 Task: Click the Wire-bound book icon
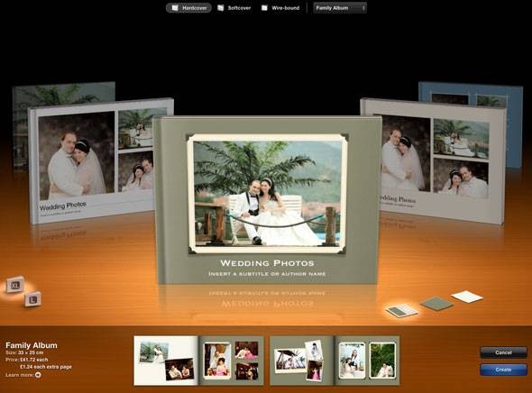pos(264,8)
